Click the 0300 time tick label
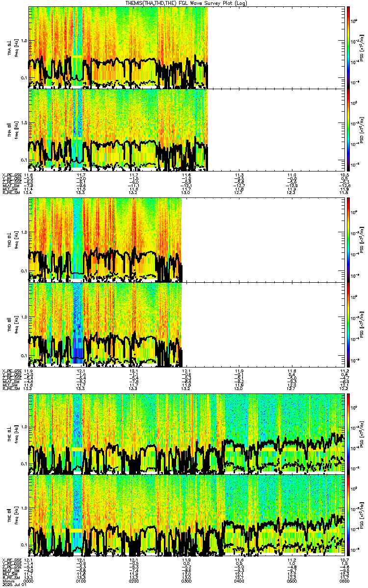This screenshot has width=368, height=588. pos(186,581)
